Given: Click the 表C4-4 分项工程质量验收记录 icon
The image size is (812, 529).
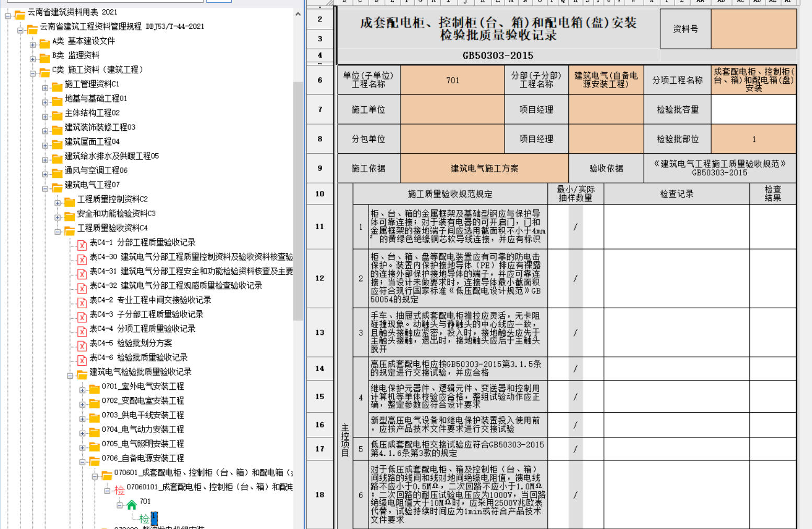Looking at the screenshot, I should point(82,331).
